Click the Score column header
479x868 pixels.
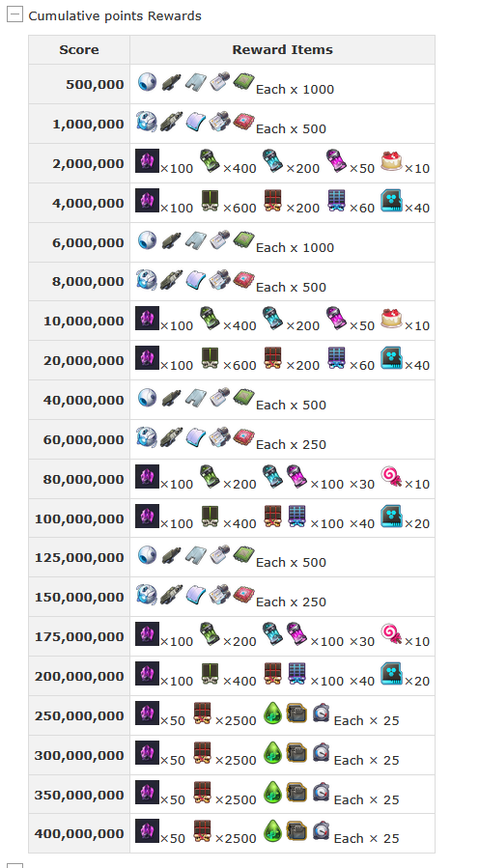point(79,50)
